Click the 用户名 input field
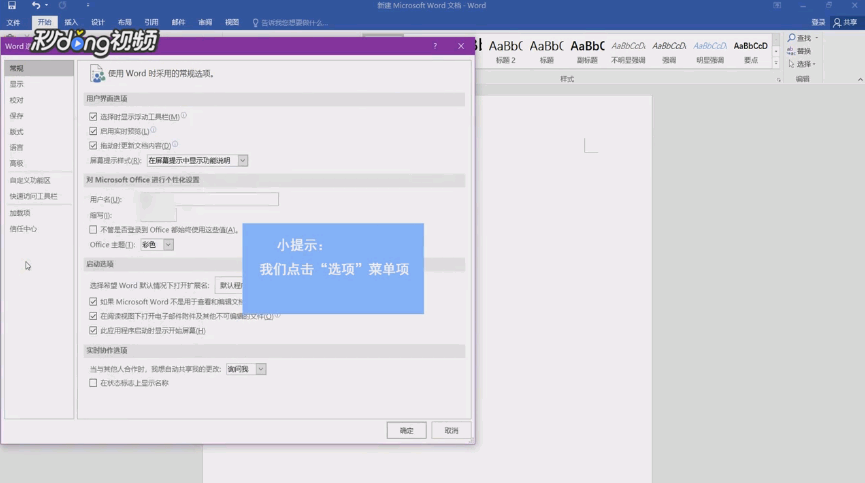The width and height of the screenshot is (865, 483). point(209,199)
